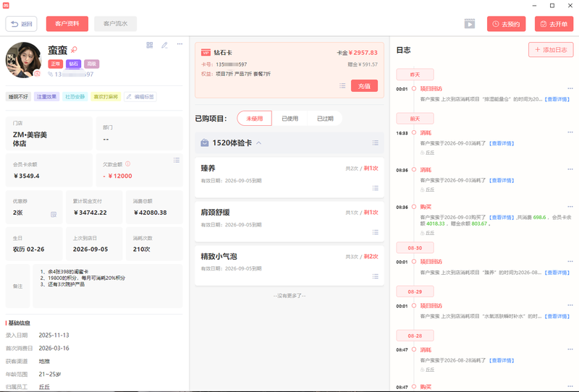The image size is (579, 392).
Task: Click the 前天 date marker in log
Action: click(415, 119)
